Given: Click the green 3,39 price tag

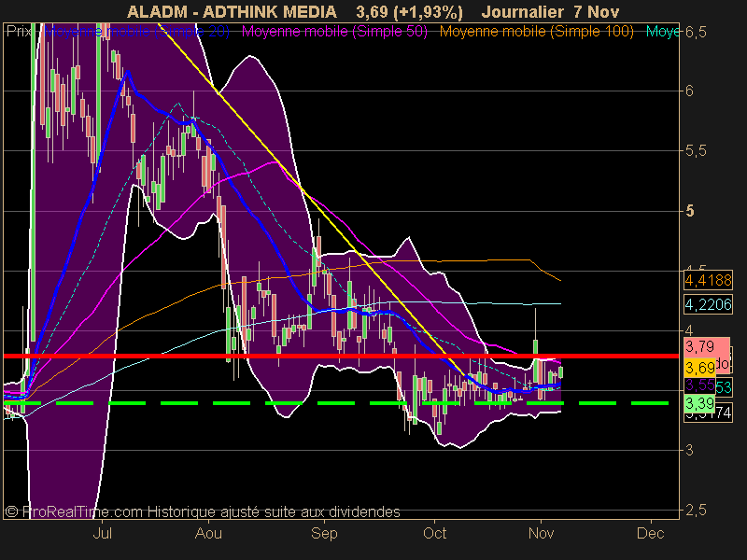Looking at the screenshot, I should tap(699, 404).
